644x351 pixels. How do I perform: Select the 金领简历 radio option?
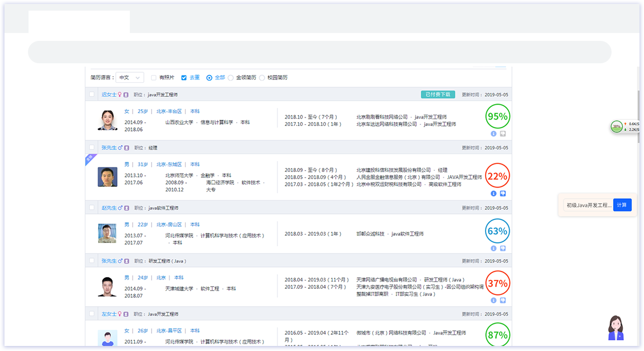pos(231,78)
